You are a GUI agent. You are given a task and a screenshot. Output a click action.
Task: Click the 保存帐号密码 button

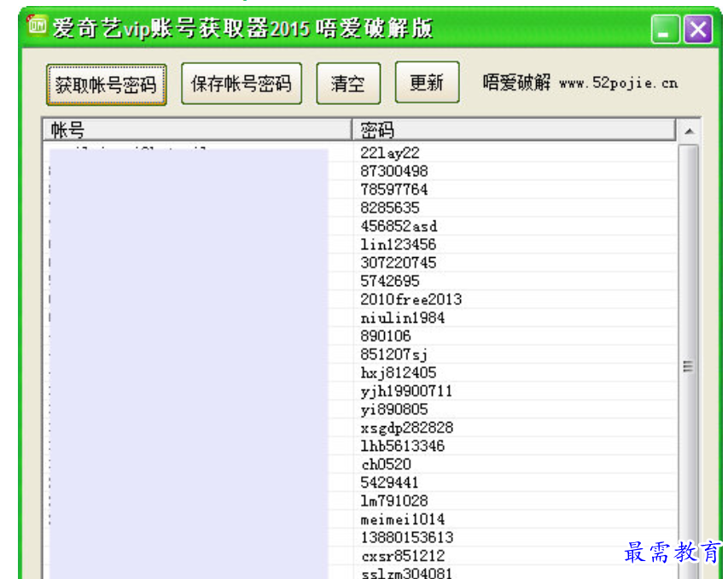242,84
